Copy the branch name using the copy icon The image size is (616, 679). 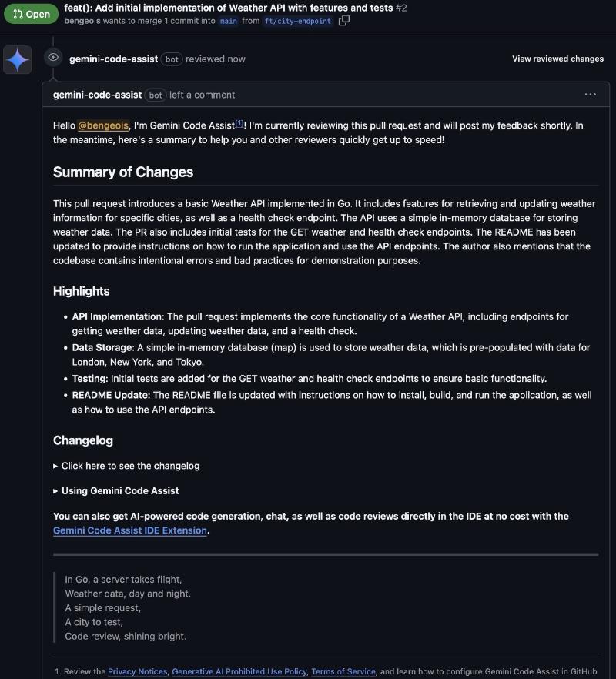coord(343,22)
